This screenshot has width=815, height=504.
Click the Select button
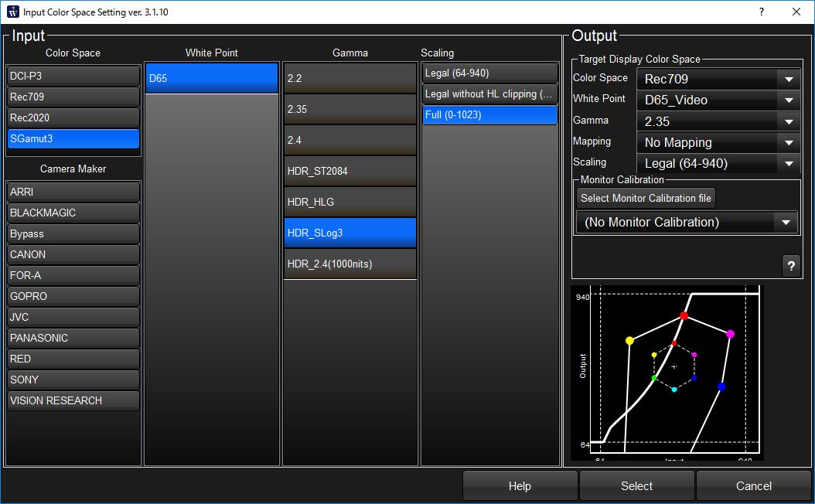pyautogui.click(x=636, y=485)
